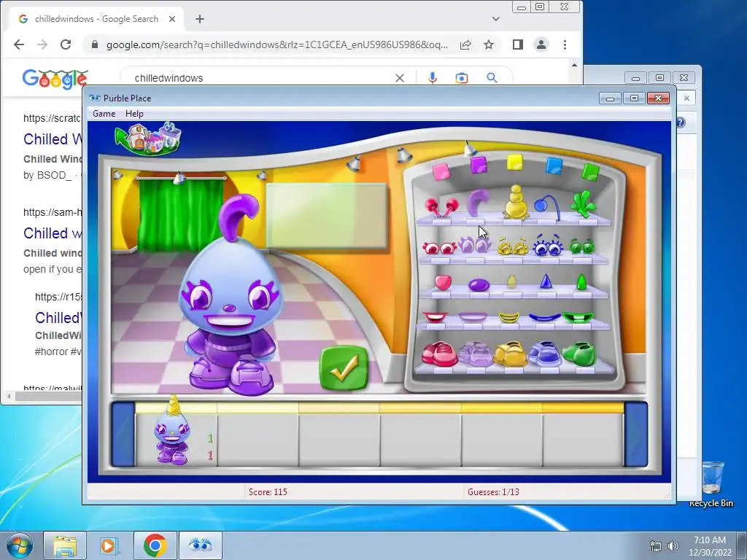Select the red nose

(443, 282)
